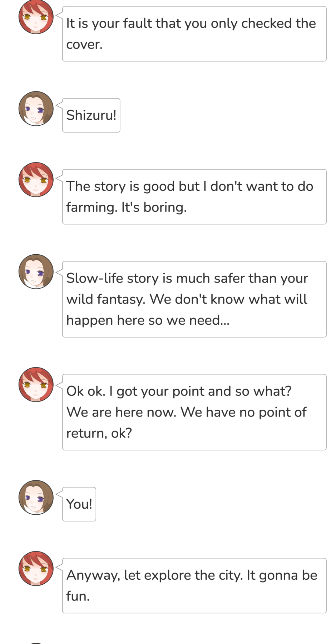Tap the "We have no point of return" bubble
Screen dimensions: 336x644
194,412
